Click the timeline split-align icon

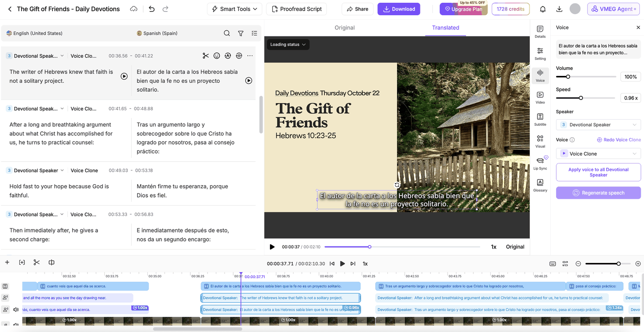[52, 262]
